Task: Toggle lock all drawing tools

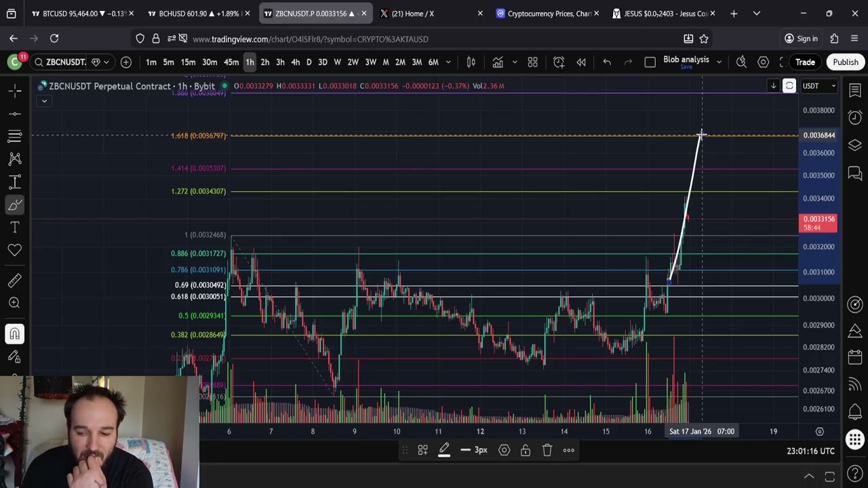Action: point(15,357)
